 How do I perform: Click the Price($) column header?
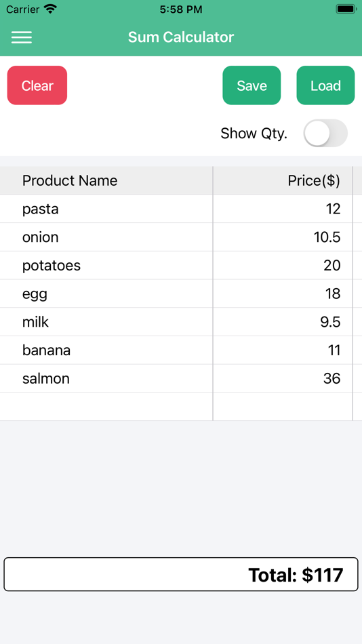(x=283, y=181)
